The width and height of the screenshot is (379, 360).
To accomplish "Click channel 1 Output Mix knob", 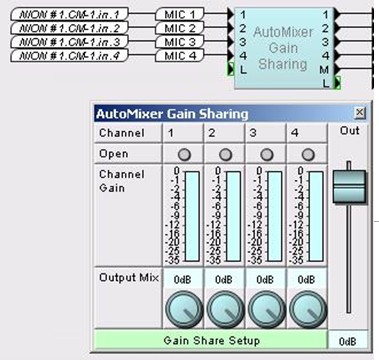I will pyautogui.click(x=184, y=309).
